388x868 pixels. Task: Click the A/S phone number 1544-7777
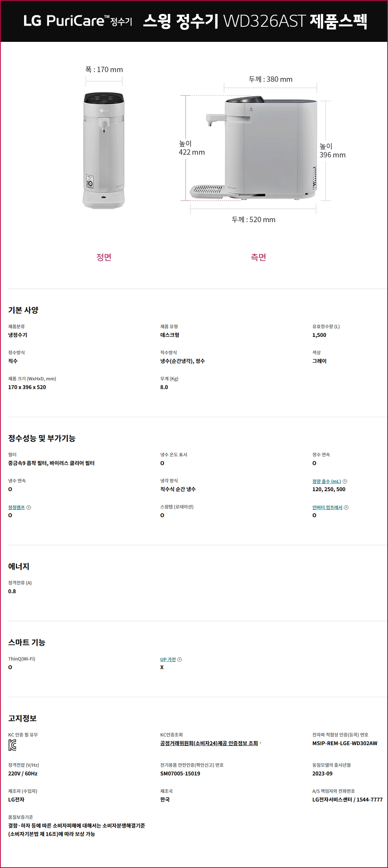[x=369, y=799]
